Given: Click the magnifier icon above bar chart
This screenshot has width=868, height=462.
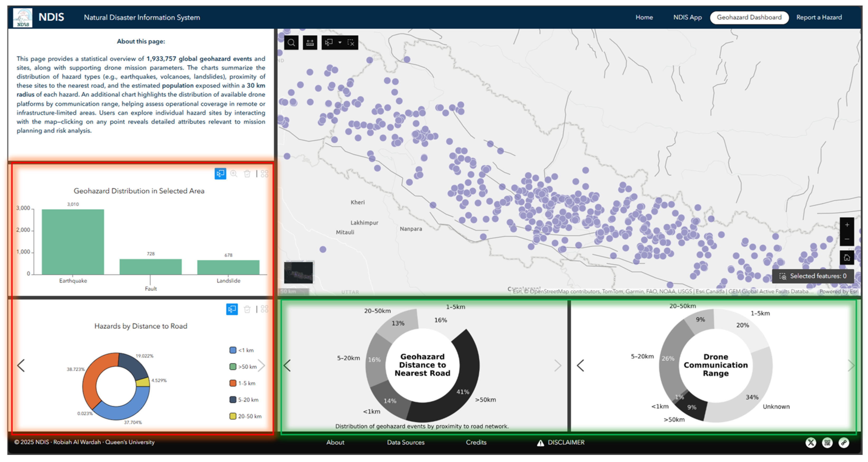Looking at the screenshot, I should 233,174.
